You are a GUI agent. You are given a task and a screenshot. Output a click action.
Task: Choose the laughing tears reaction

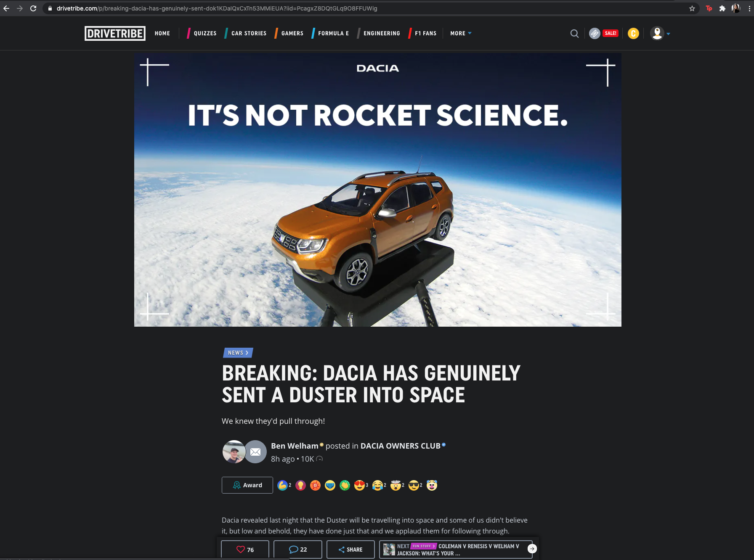click(x=378, y=486)
